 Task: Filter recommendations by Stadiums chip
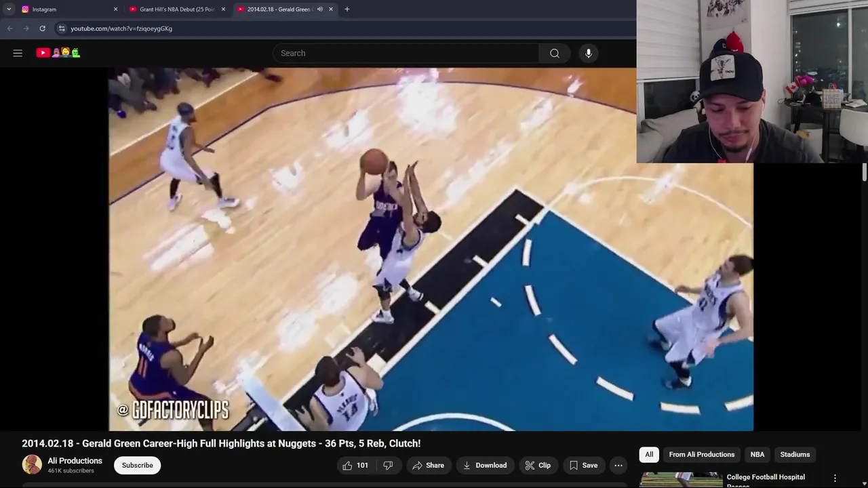pyautogui.click(x=795, y=454)
